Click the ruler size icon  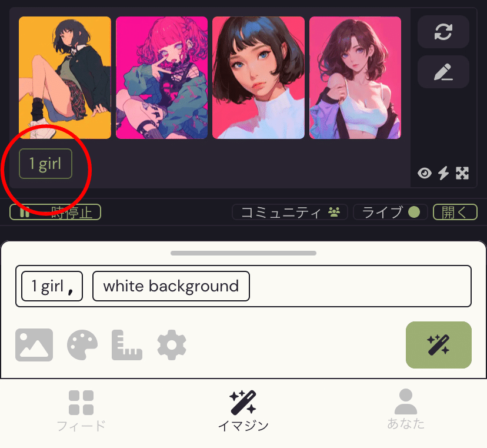pos(126,345)
